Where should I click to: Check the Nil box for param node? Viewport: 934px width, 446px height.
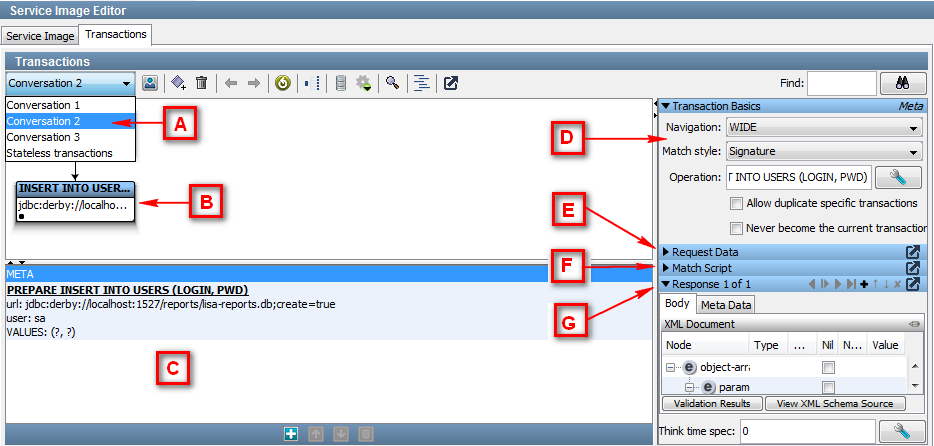[x=828, y=387]
